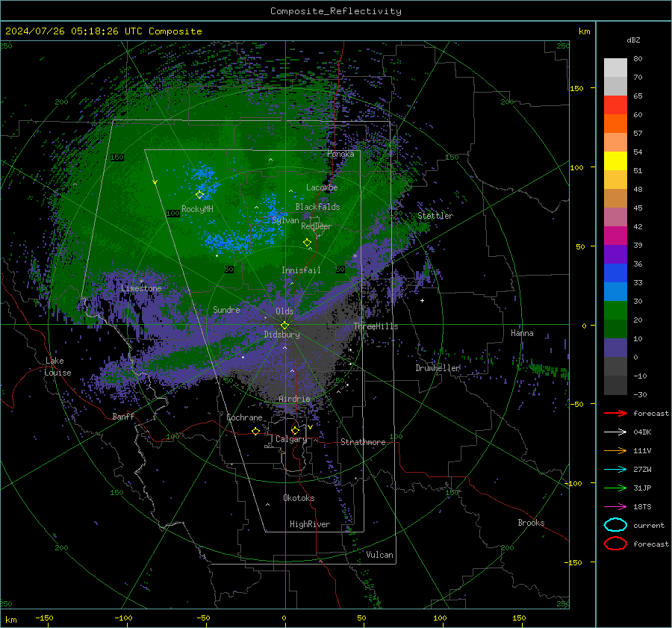
Task: Click the HighRiver town label
Action: [310, 524]
